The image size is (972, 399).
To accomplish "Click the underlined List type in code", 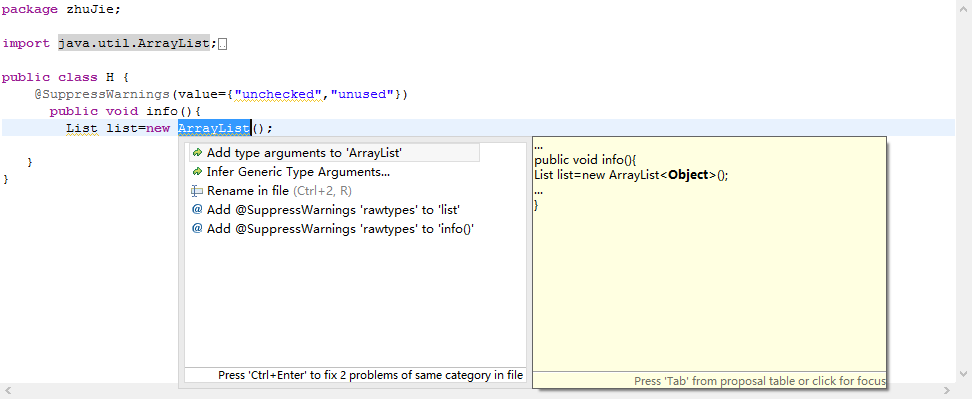I will [82, 128].
